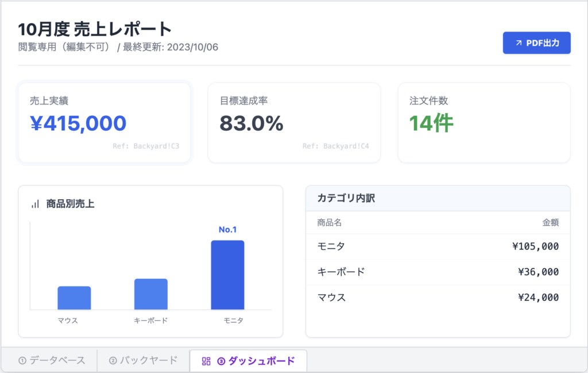The width and height of the screenshot is (588, 373).
Task: Open the Ref: Backyard!C3 reference link
Action: (x=148, y=146)
